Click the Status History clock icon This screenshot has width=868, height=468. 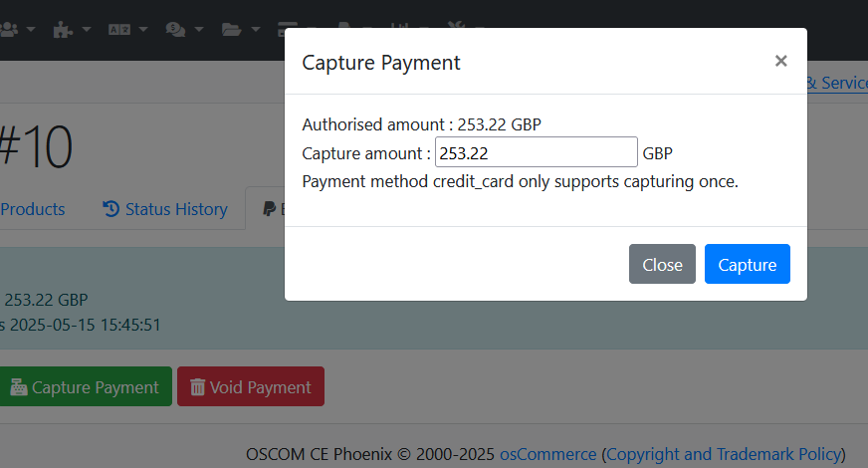110,209
